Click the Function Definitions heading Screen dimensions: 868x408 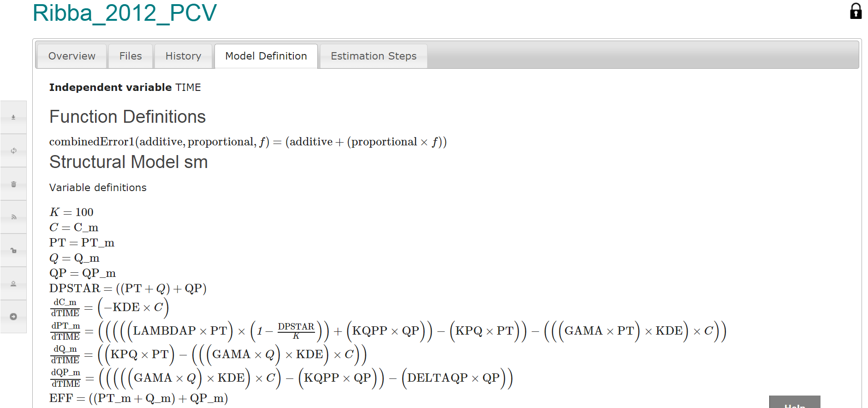coord(127,117)
